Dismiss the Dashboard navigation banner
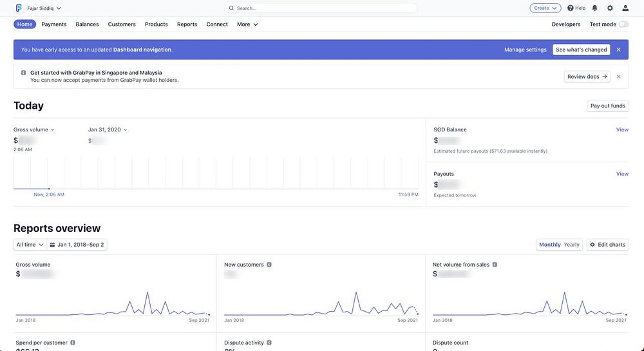644x351 pixels. [x=619, y=50]
